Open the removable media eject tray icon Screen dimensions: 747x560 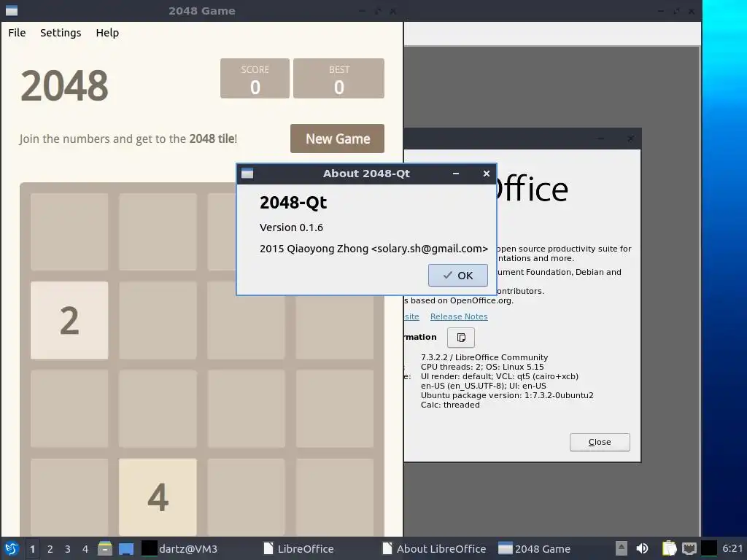point(622,548)
